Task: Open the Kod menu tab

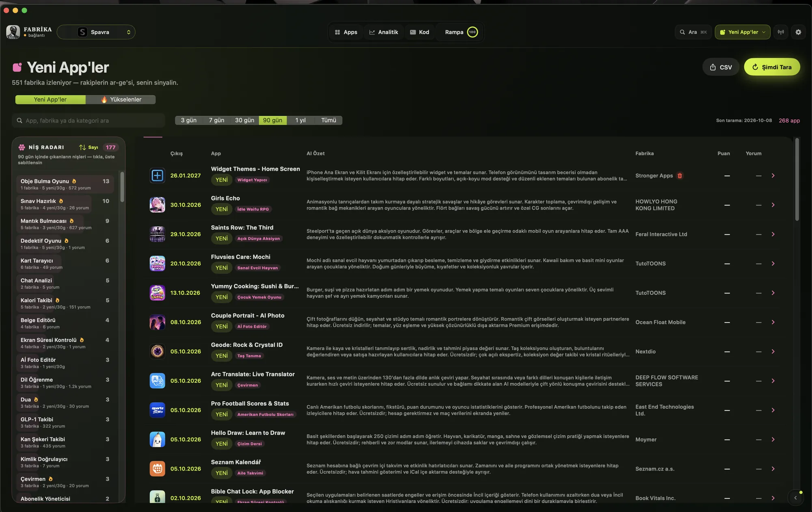Action: tap(419, 32)
